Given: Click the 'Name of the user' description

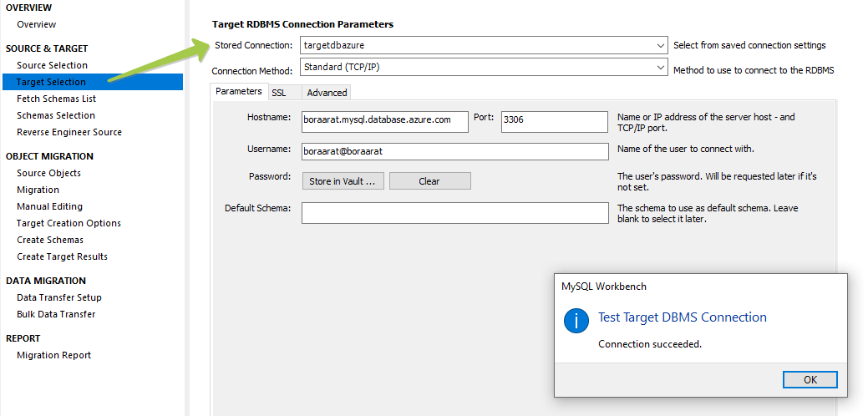Looking at the screenshot, I should (686, 149).
